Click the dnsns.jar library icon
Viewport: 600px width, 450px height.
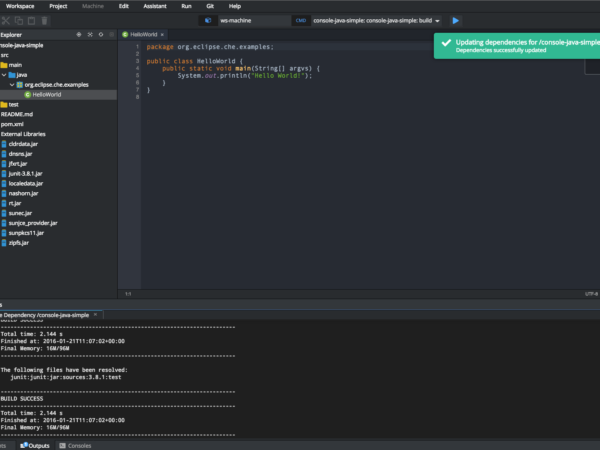point(4,154)
